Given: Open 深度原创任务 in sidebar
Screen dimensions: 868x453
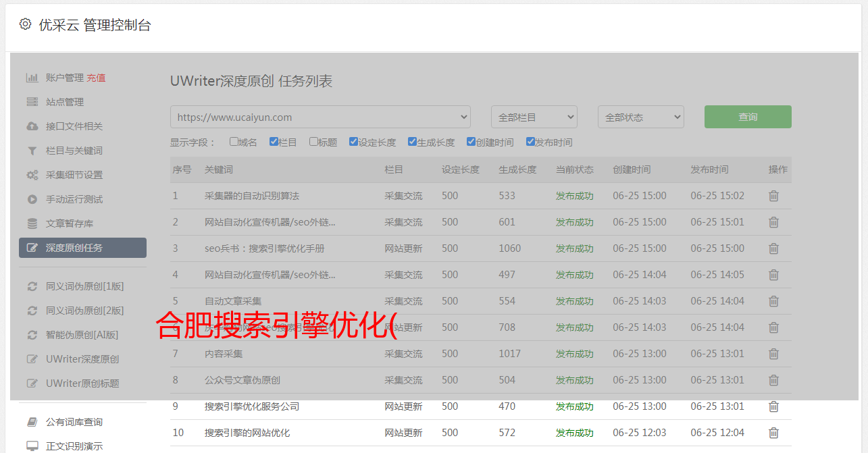Looking at the screenshot, I should coord(82,248).
